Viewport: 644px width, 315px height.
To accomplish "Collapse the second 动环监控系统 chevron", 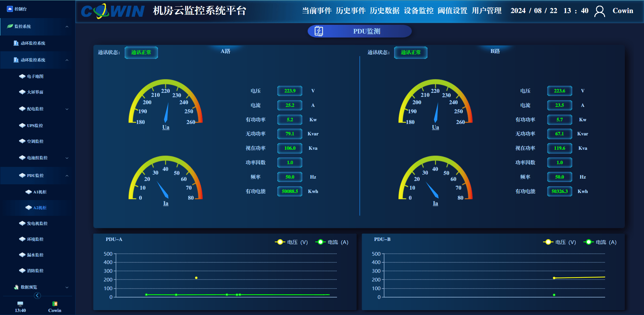I will tap(67, 60).
